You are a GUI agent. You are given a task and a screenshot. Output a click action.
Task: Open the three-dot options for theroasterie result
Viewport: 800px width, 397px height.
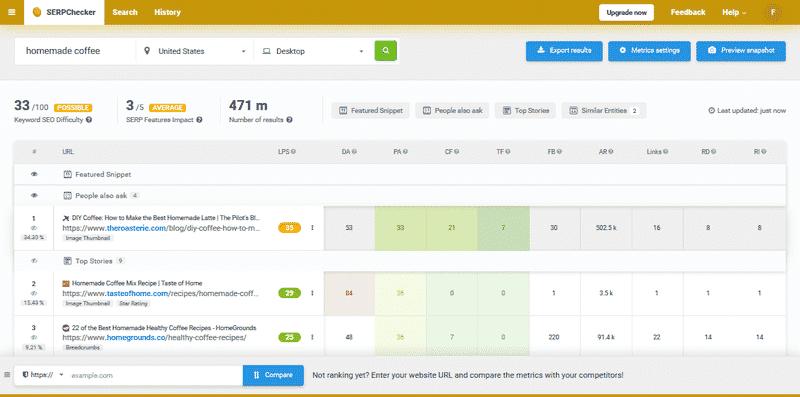[x=312, y=228]
